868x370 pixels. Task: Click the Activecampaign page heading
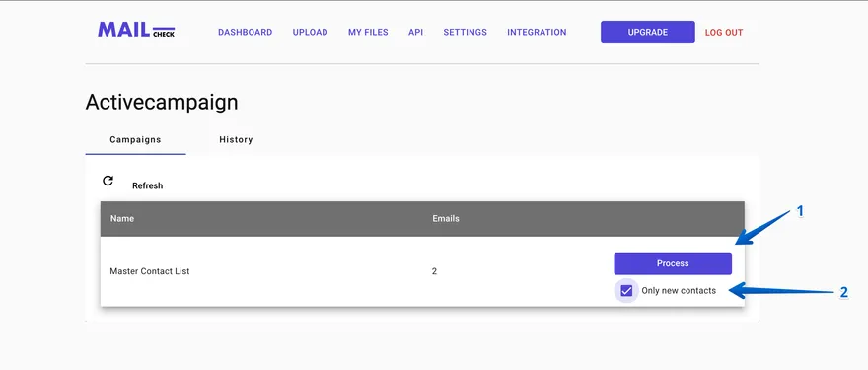(162, 103)
